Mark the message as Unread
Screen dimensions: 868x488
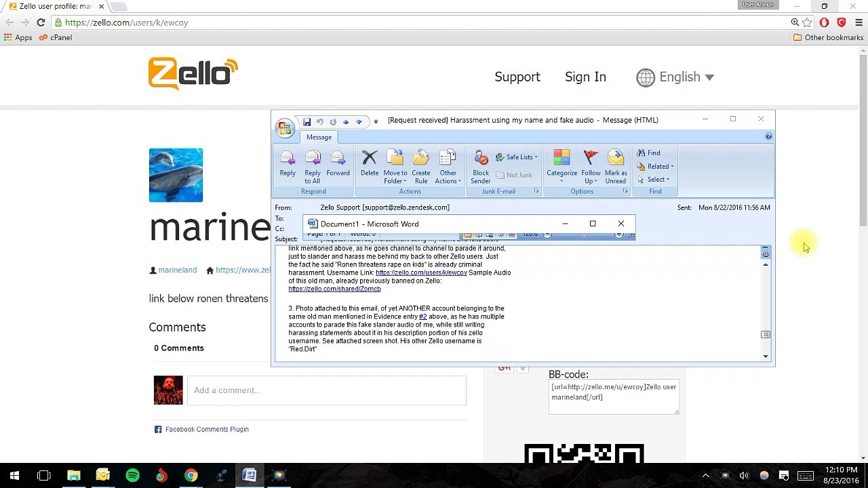pos(616,167)
